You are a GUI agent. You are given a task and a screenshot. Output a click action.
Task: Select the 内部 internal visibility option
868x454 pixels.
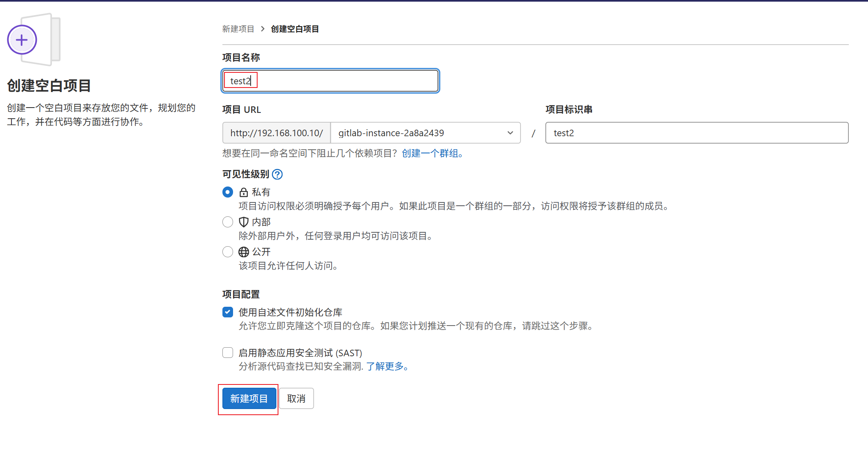228,222
